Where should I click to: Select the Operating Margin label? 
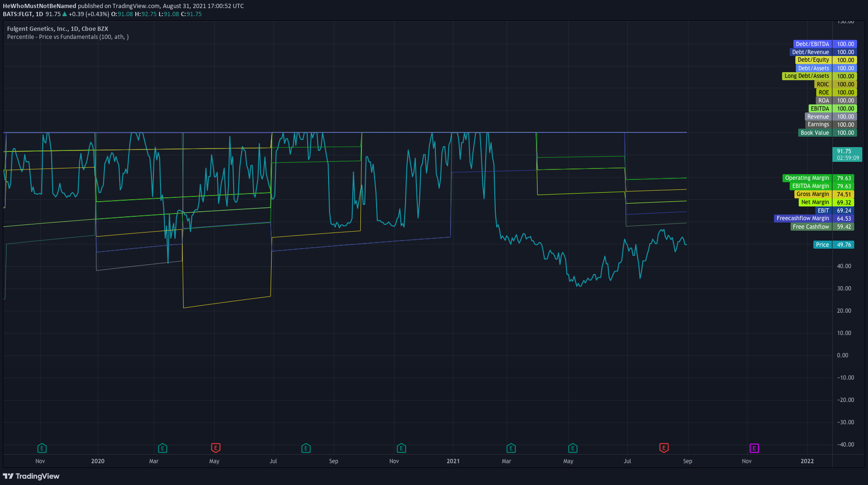click(807, 178)
